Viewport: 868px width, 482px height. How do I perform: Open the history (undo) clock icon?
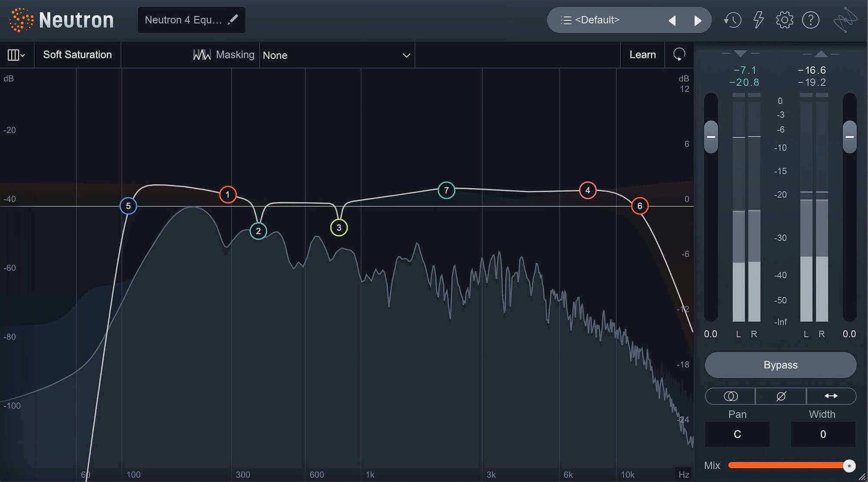point(733,20)
